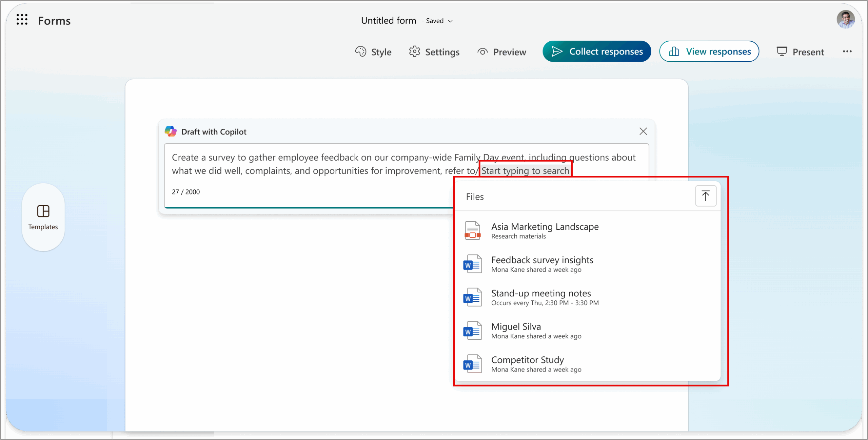This screenshot has height=440, width=868.
Task: Click the Forms app title
Action: (54, 21)
